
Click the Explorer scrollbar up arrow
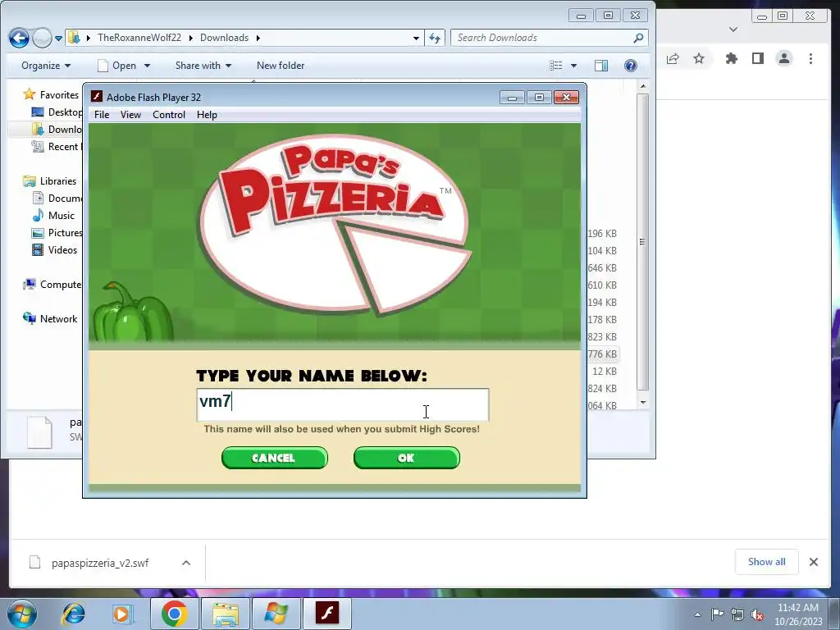[643, 86]
